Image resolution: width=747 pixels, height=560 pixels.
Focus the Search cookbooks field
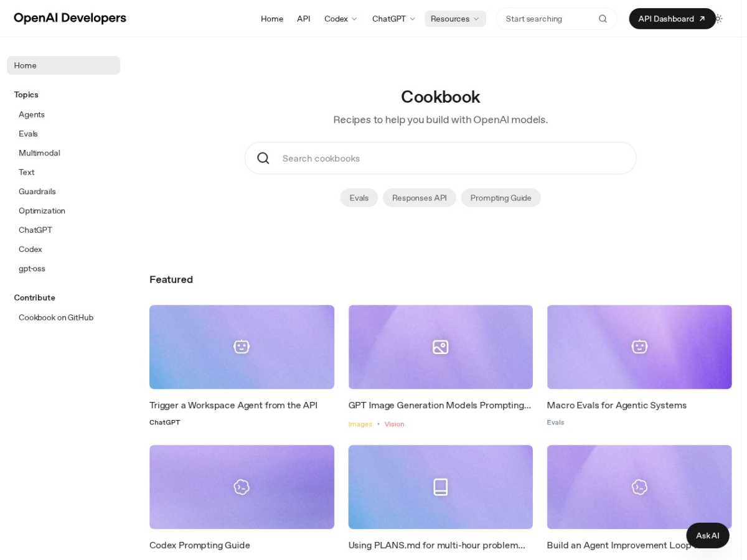441,158
